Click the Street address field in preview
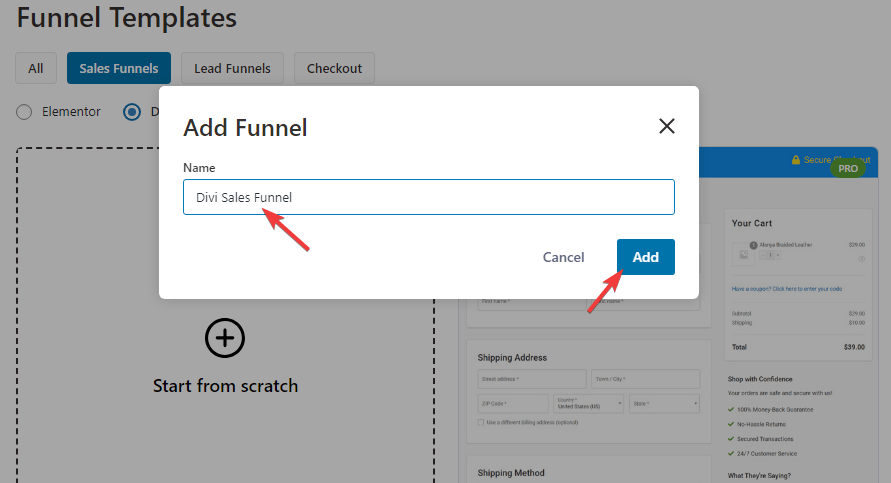This screenshot has width=891, height=483. pyautogui.click(x=532, y=379)
